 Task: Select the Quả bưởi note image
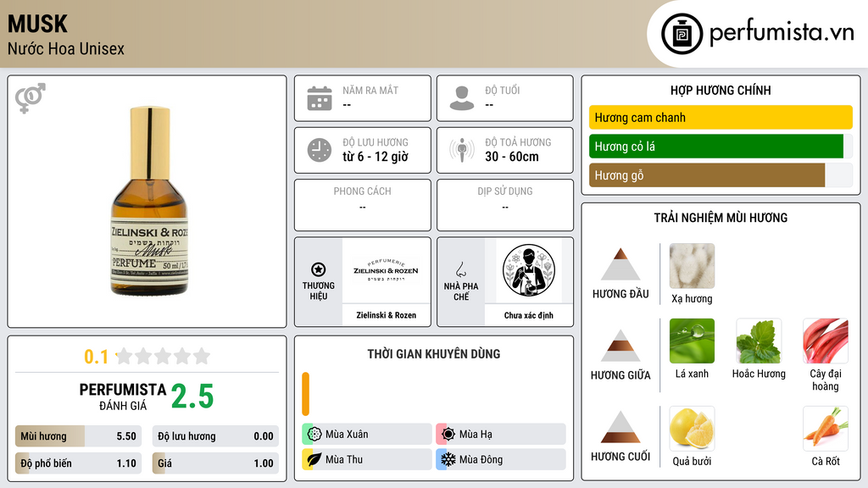(692, 428)
